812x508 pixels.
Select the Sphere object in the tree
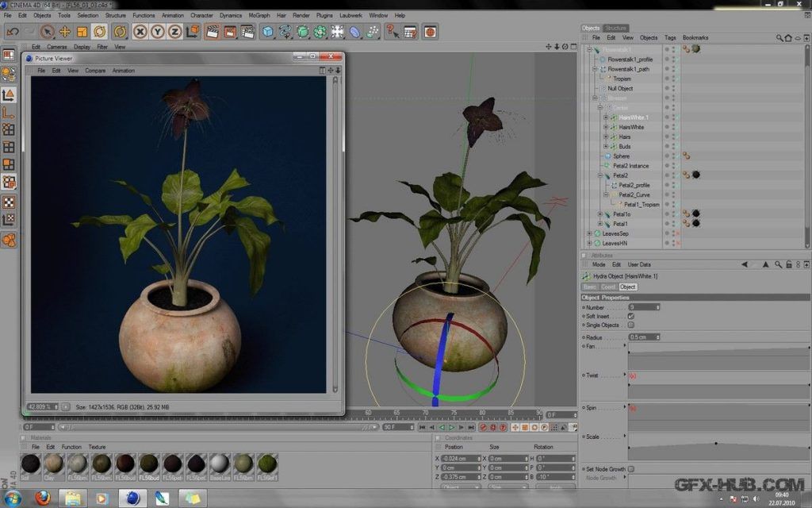coord(621,156)
